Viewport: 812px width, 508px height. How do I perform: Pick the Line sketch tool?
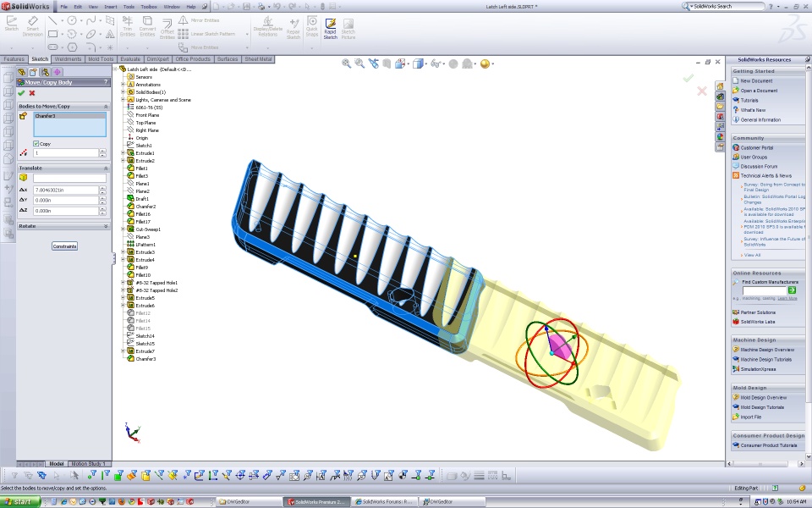coord(52,20)
